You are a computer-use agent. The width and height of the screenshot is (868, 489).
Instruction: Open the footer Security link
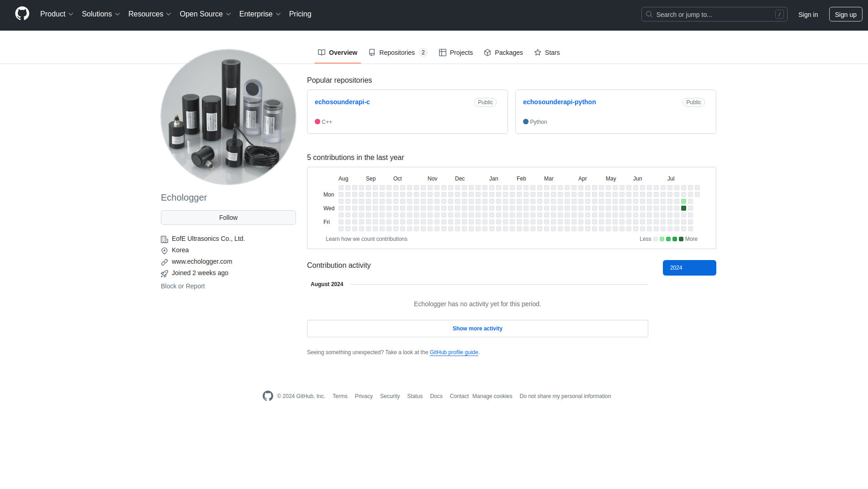point(390,396)
